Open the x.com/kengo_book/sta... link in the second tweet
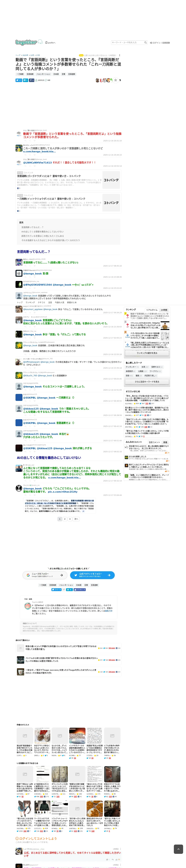This screenshot has height=868, width=186. [x=40, y=152]
